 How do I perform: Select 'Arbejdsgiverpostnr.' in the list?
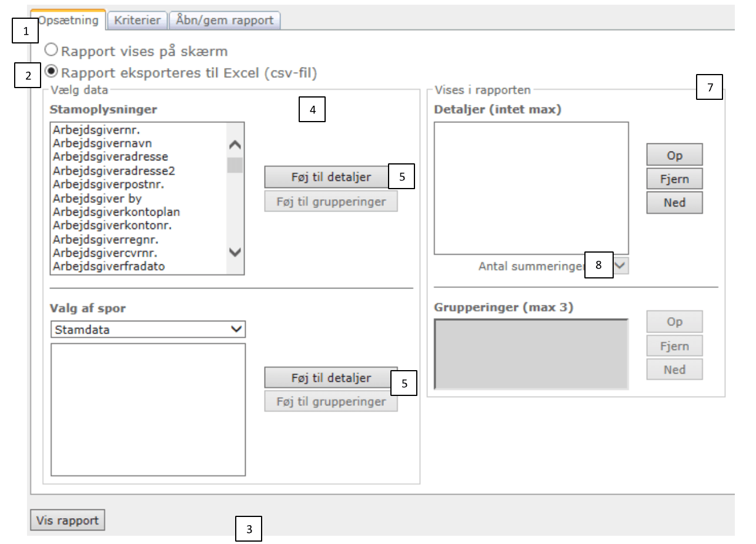(108, 185)
